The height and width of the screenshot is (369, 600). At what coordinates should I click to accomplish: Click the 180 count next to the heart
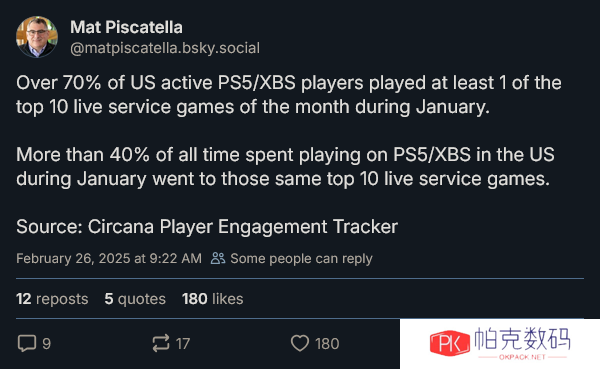tap(327, 344)
